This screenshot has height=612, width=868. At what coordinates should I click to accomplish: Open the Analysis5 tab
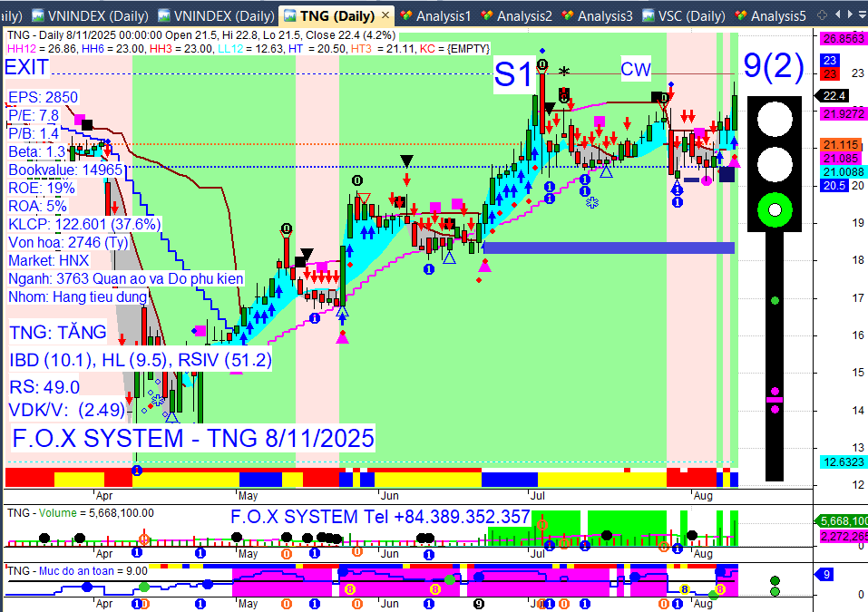point(771,16)
